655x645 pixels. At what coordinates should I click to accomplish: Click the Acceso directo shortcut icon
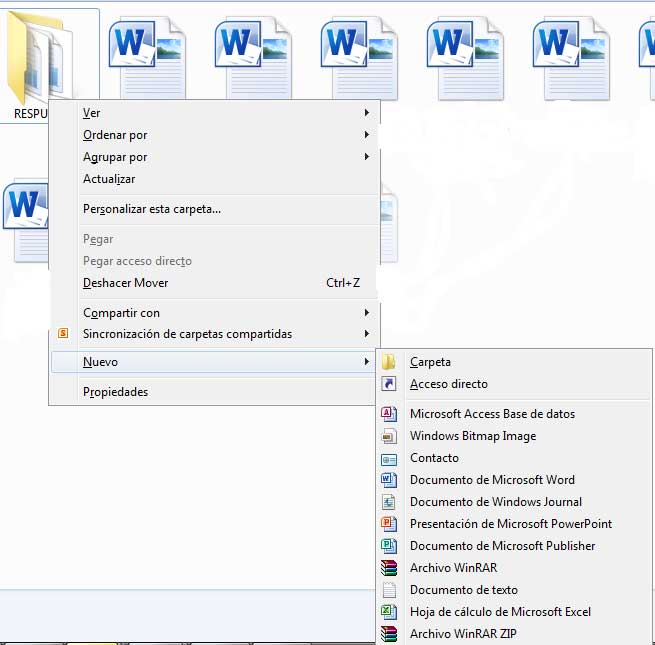tap(388, 383)
